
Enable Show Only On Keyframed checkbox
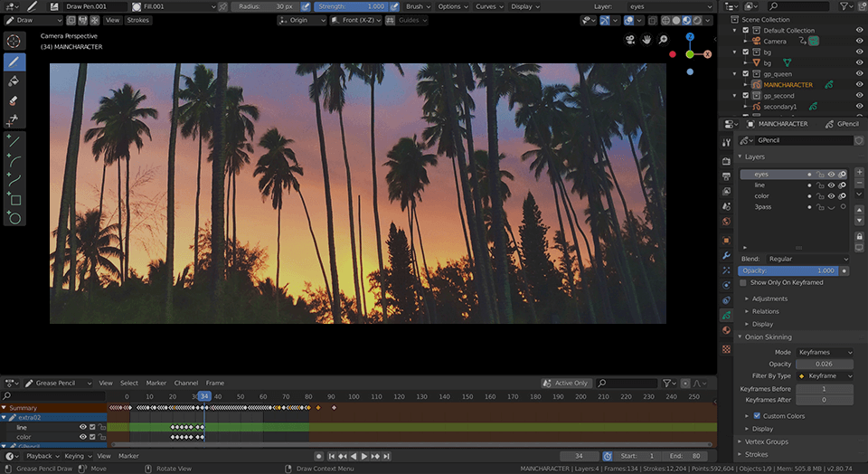tap(744, 282)
